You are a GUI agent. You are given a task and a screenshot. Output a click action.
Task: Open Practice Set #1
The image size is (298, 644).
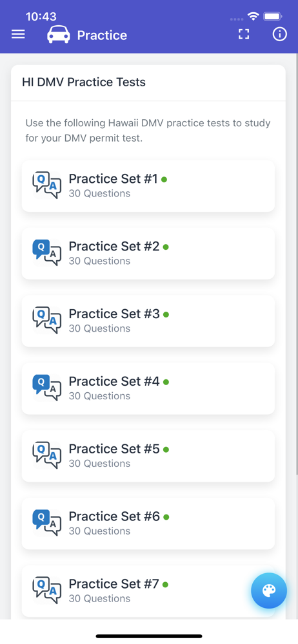[x=148, y=186]
